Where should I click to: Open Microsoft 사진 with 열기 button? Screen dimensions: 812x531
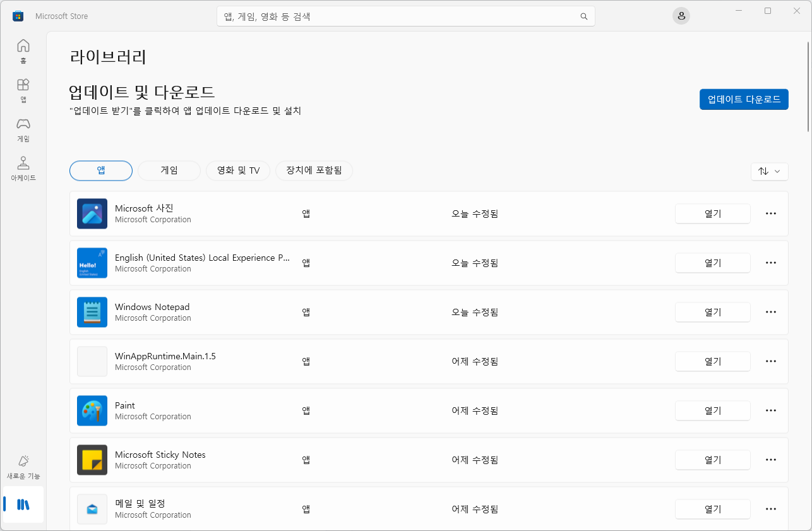713,213
